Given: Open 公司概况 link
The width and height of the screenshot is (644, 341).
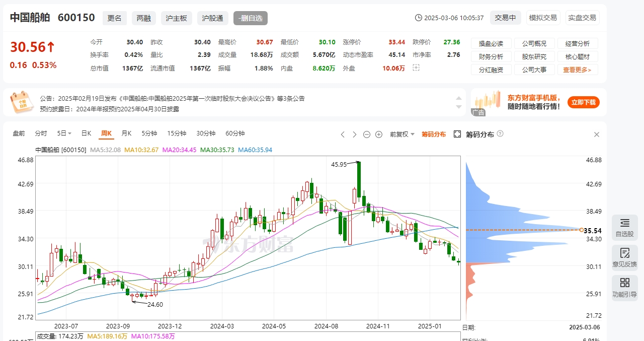Looking at the screenshot, I should click(x=534, y=44).
